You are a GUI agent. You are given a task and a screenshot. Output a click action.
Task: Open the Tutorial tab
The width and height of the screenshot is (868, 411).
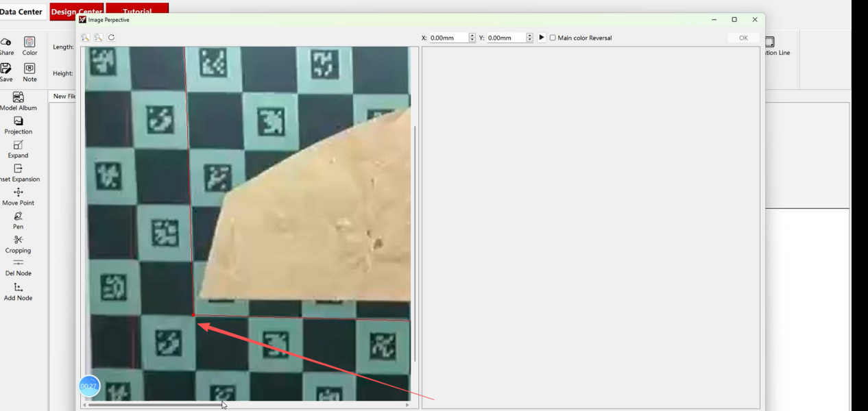[137, 12]
